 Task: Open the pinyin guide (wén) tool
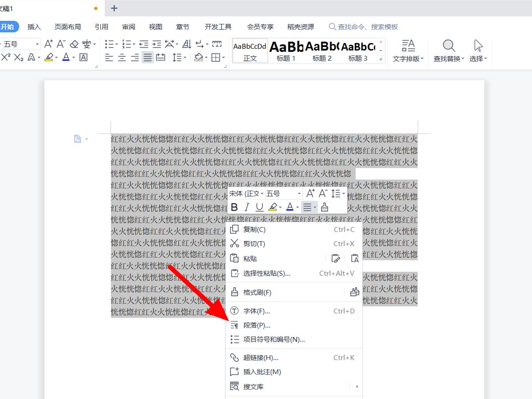pos(86,44)
